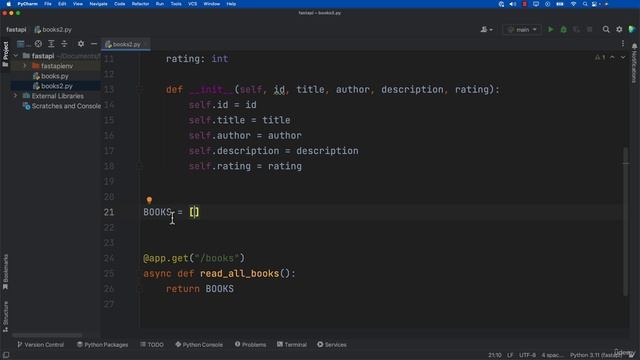Viewport: 640px width, 360px height.
Task: Collapse the fastapi root folder
Action: [x=16, y=56]
